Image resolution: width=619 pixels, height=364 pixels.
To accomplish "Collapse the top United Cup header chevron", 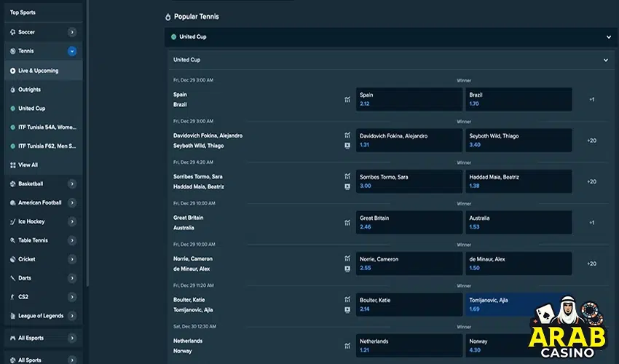I will point(608,36).
